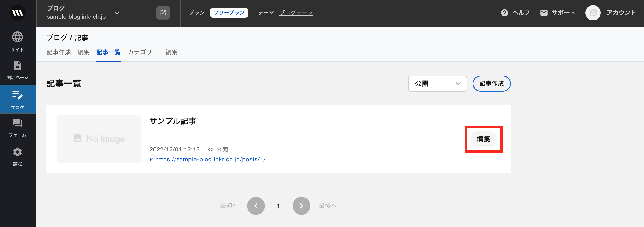Click the サンプル記事 title
644x227 pixels.
pyautogui.click(x=173, y=121)
